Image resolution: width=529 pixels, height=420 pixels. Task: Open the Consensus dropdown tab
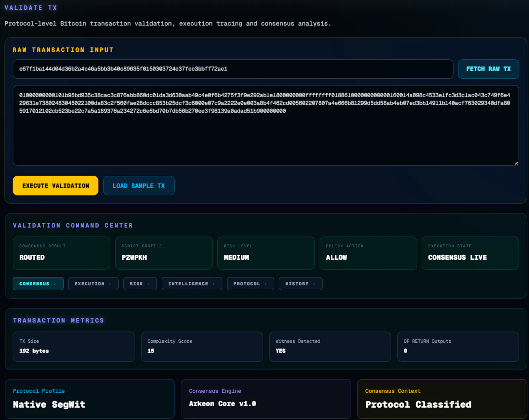click(x=38, y=284)
